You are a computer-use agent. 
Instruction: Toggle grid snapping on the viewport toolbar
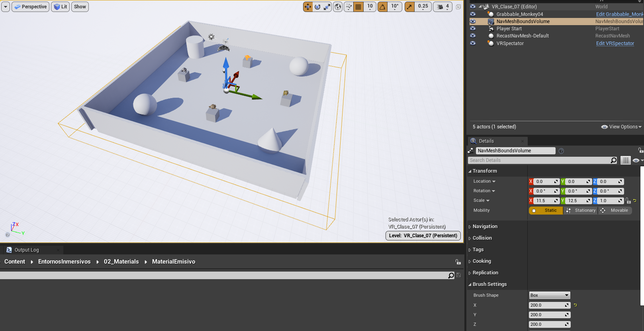[x=358, y=7]
